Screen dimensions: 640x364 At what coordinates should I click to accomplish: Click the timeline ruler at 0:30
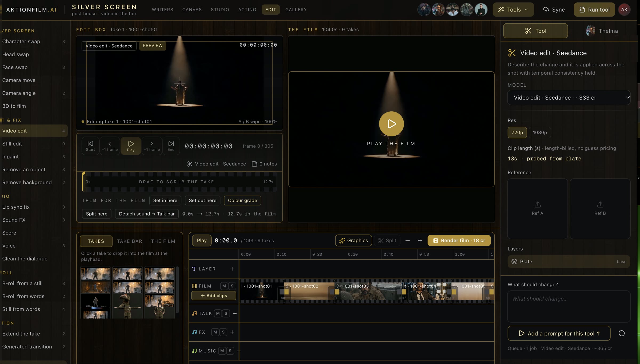(353, 254)
